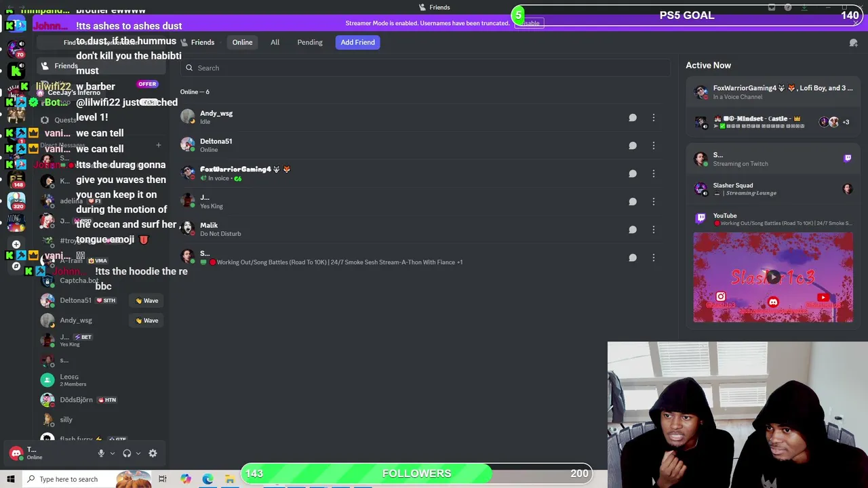Open the Mindset Castle voice channel entry
Viewport: 868px width, 488px height.
click(773, 122)
